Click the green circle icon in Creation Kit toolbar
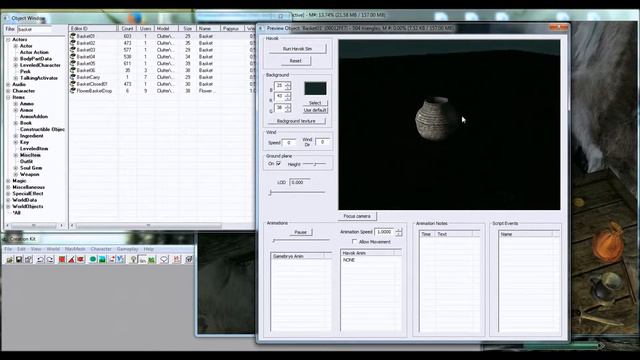 [93, 259]
